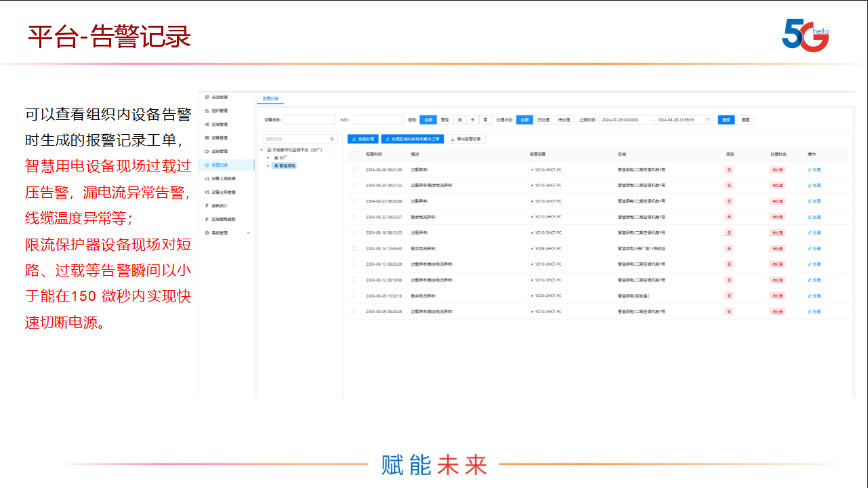The image size is (868, 488).
Task: Collapse the 天佑数字化监测平台 root tree node
Action: (x=262, y=150)
